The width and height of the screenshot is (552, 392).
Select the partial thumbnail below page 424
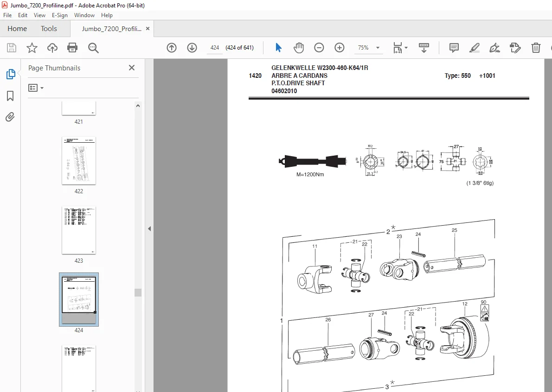(x=79, y=368)
